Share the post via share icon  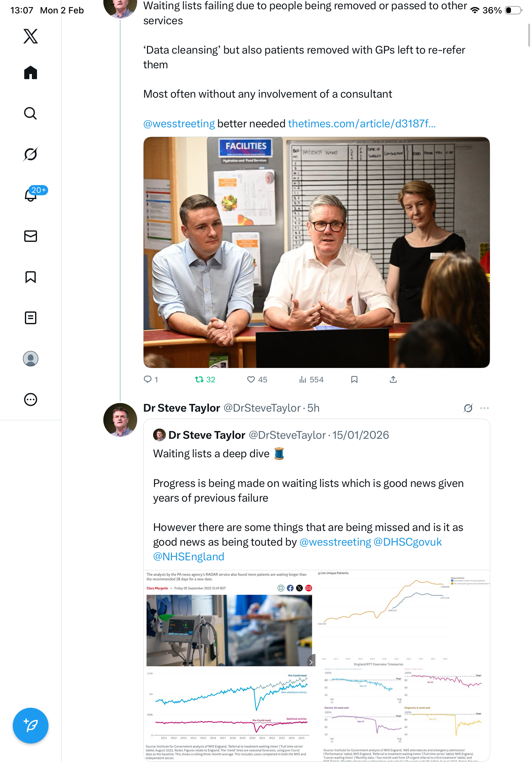click(x=393, y=379)
